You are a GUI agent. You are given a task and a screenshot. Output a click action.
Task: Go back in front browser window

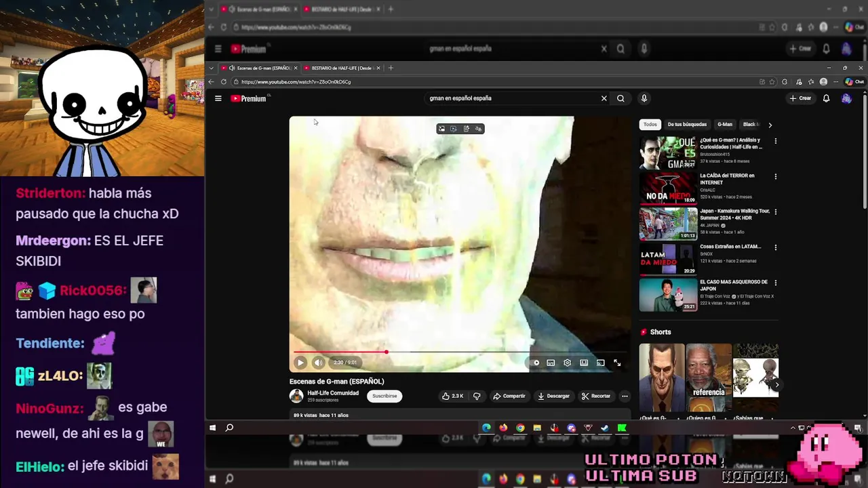click(x=211, y=81)
